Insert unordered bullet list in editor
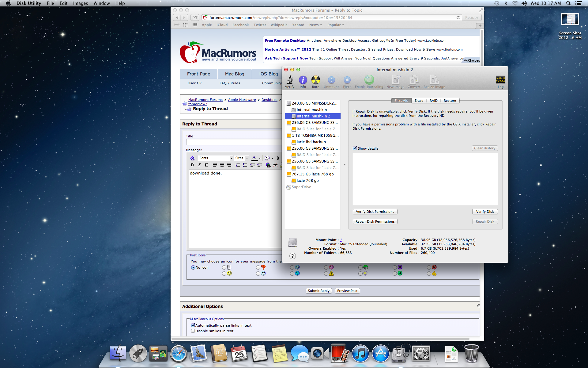The width and height of the screenshot is (588, 368). click(245, 165)
